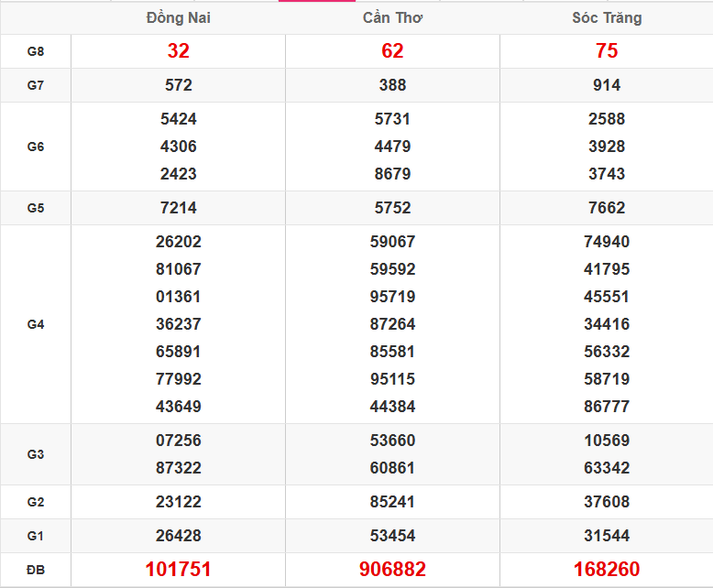
Task: Select Đồng Nai G2 number 23122
Action: pyautogui.click(x=178, y=502)
